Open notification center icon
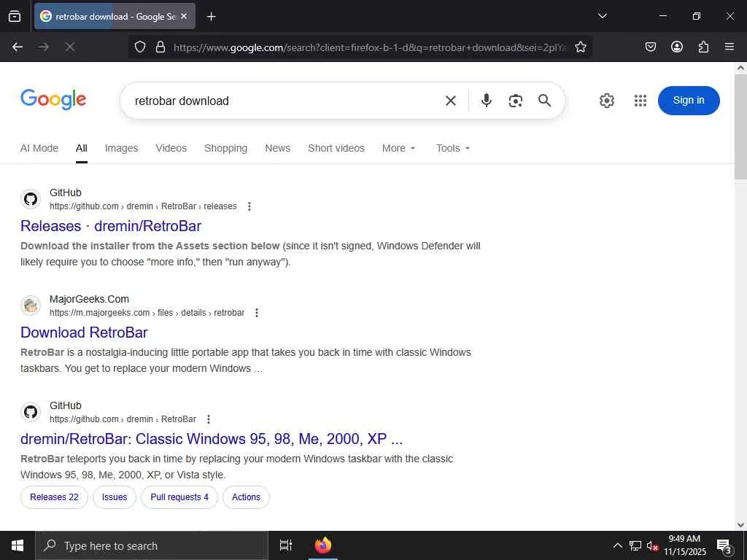747x560 pixels. coord(724,545)
